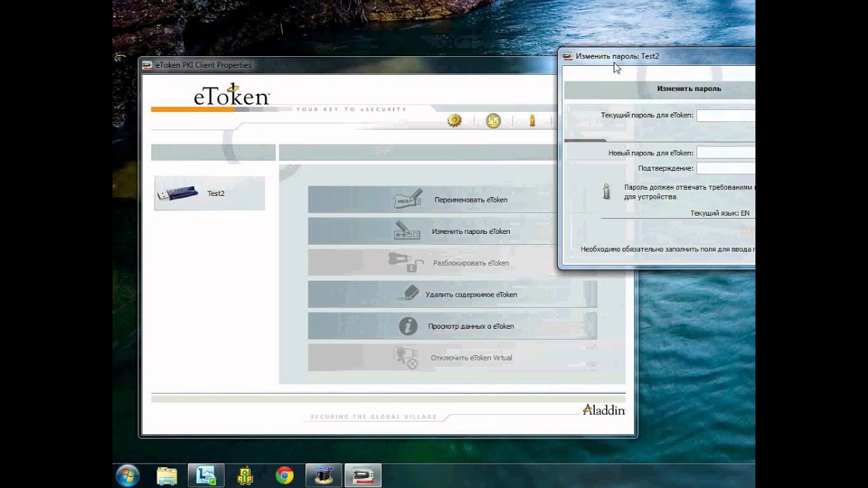Open the HyperCam taskbar icon
This screenshot has height=488, width=868.
click(x=323, y=476)
